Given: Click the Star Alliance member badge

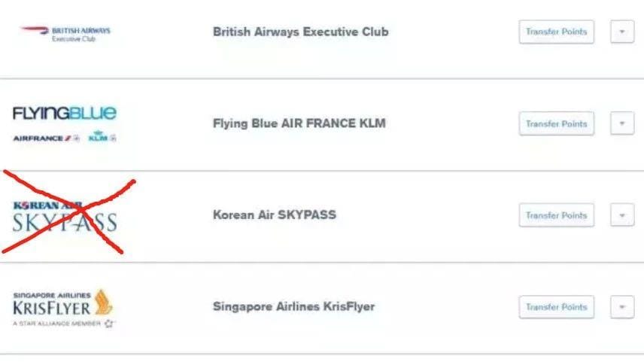Looking at the screenshot, I should pyautogui.click(x=64, y=324).
